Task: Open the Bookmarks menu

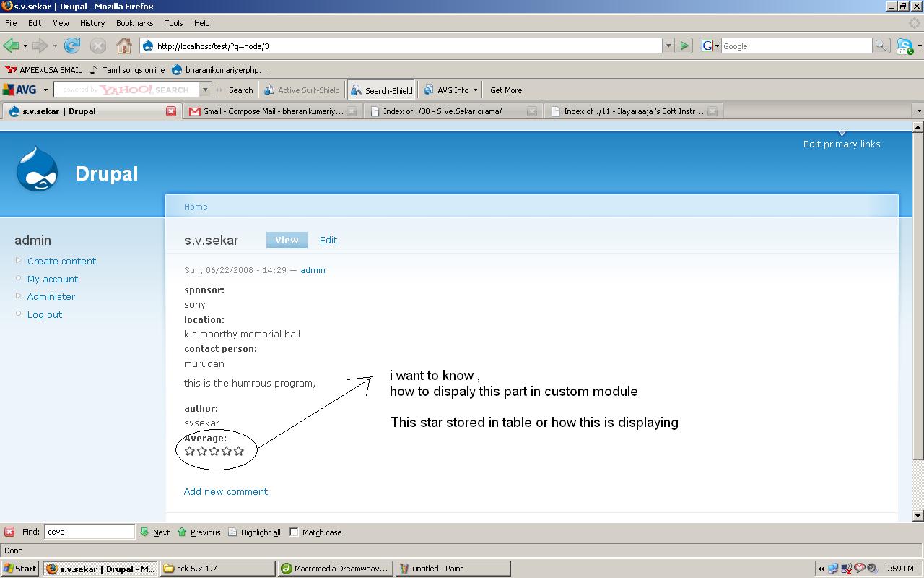Action: pos(134,23)
